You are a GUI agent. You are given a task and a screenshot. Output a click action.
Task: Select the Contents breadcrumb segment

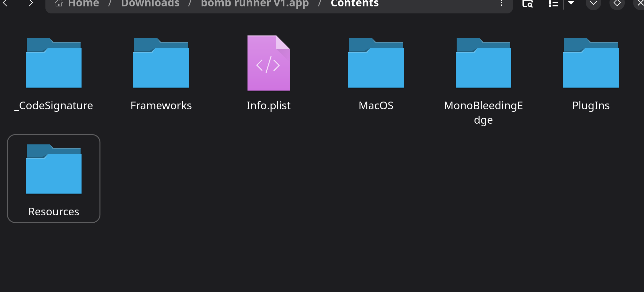(355, 4)
